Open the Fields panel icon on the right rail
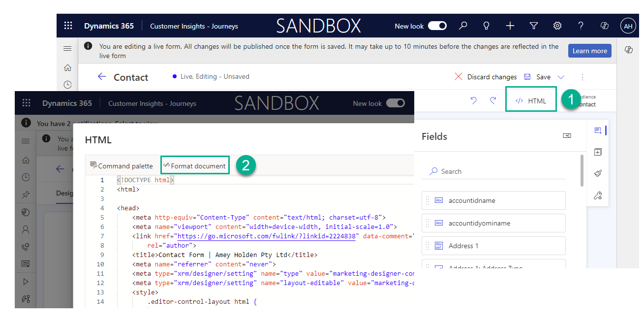 click(x=598, y=130)
